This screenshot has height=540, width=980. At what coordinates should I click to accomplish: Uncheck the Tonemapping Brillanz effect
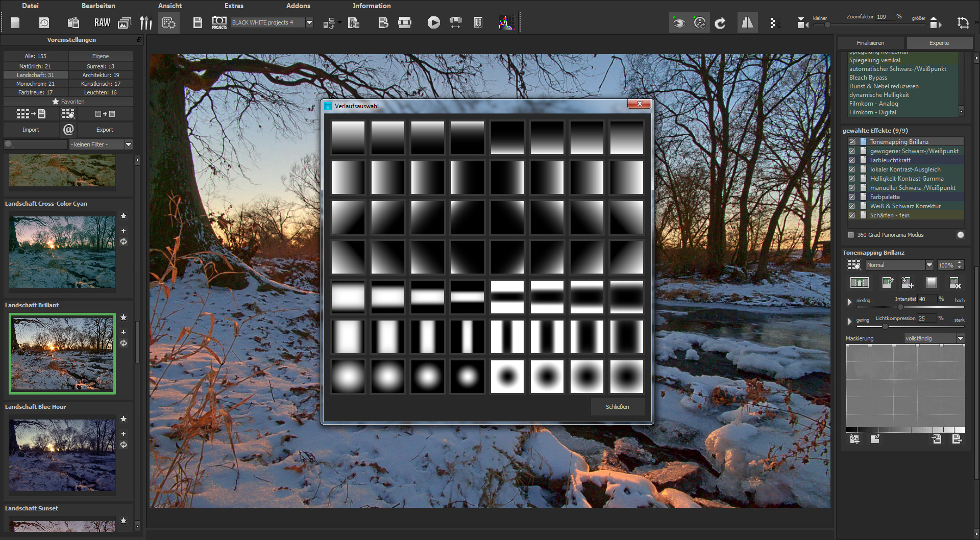pos(852,142)
